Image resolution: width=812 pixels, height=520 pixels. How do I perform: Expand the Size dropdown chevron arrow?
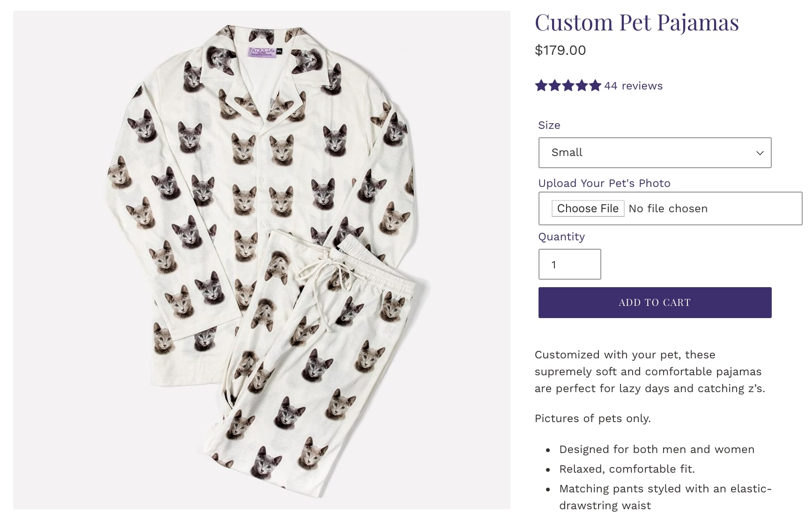[760, 153]
